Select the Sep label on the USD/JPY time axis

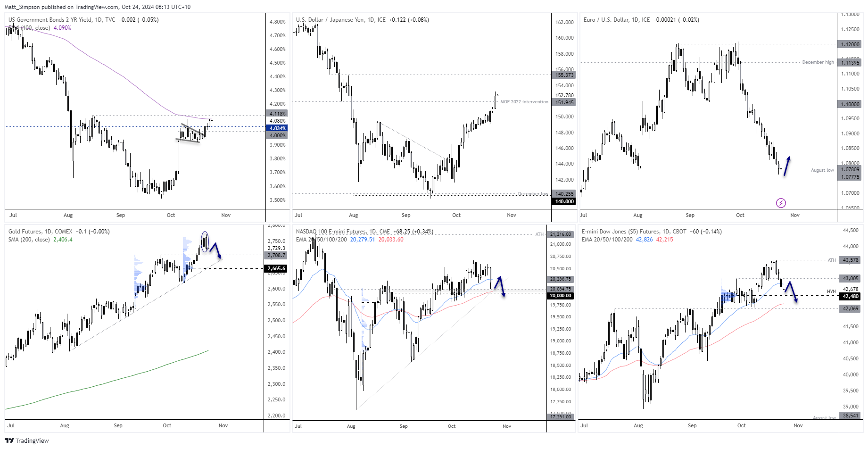click(406, 215)
